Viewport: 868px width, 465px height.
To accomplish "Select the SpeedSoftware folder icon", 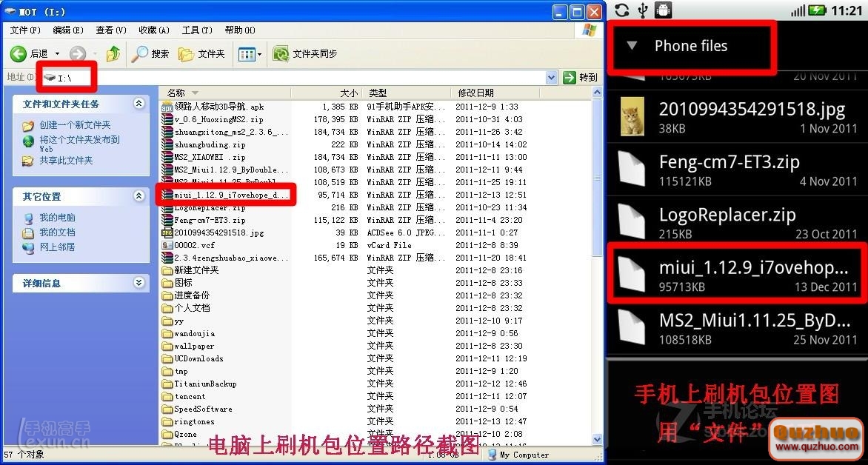I will click(x=167, y=409).
